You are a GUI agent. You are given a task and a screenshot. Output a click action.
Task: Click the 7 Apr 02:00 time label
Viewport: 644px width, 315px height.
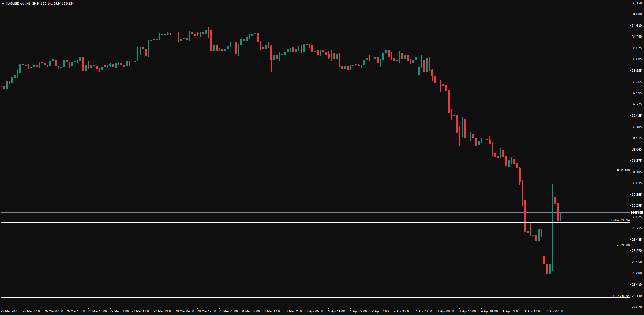(555, 311)
